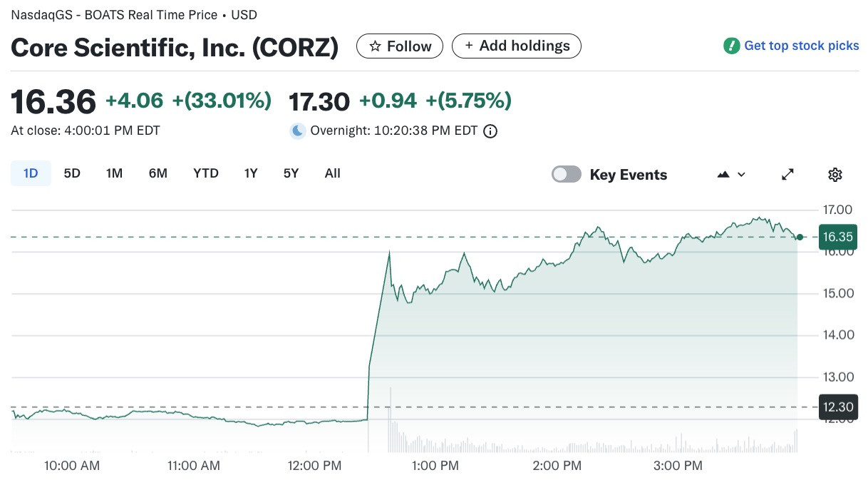Choose the YTD range tab

pyautogui.click(x=206, y=173)
